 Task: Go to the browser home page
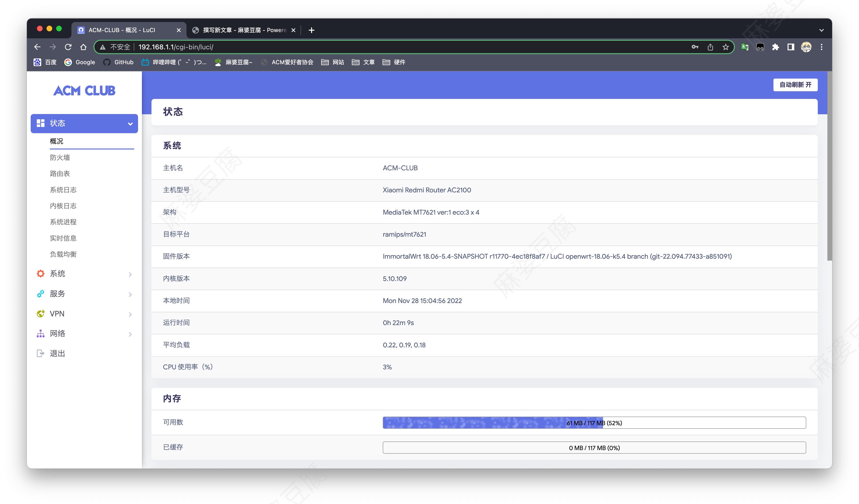[x=83, y=47]
